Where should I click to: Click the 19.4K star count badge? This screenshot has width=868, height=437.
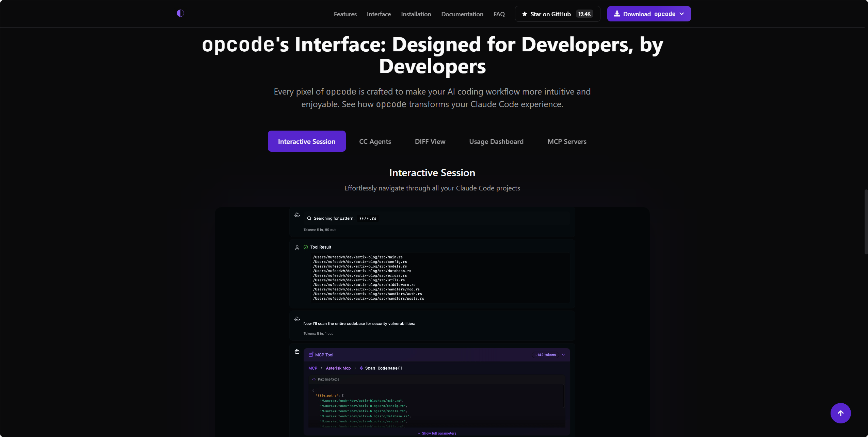(584, 14)
